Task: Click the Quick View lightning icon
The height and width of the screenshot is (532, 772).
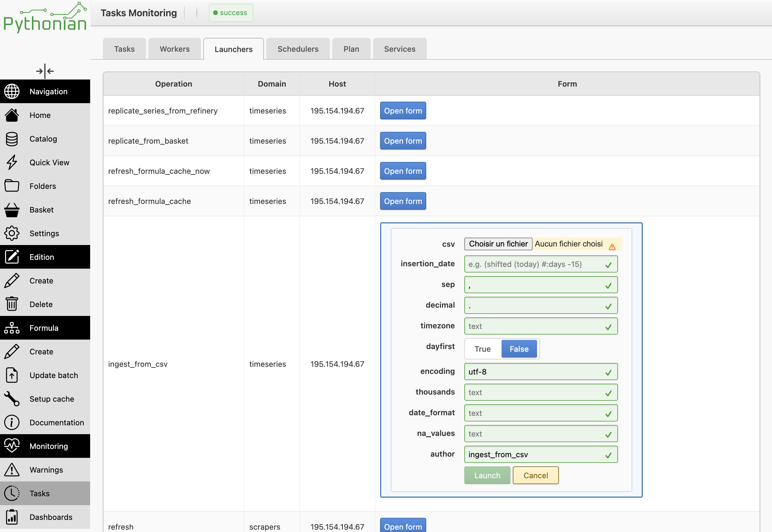Action: 12,162
